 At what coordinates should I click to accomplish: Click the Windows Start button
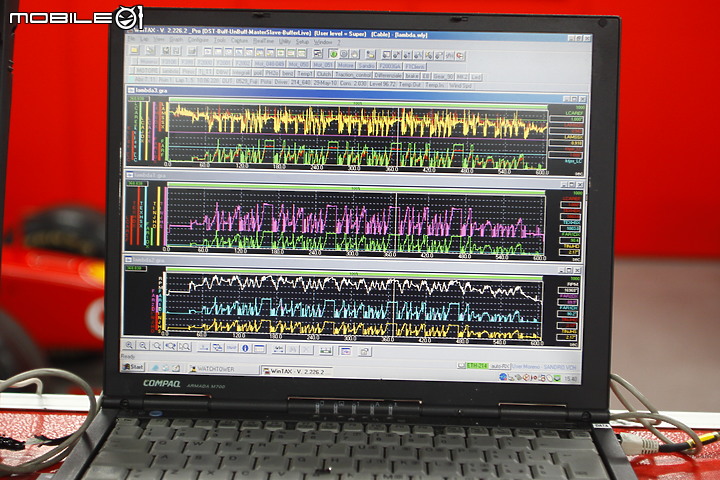pyautogui.click(x=133, y=367)
